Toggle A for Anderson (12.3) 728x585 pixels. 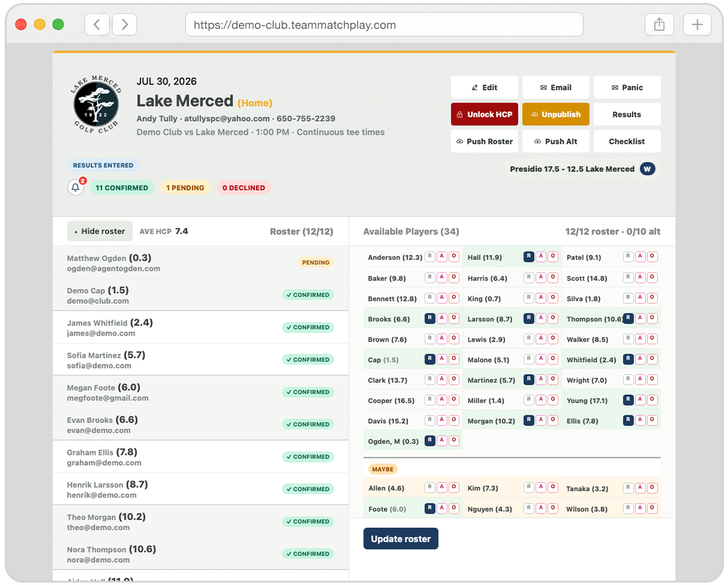442,257
